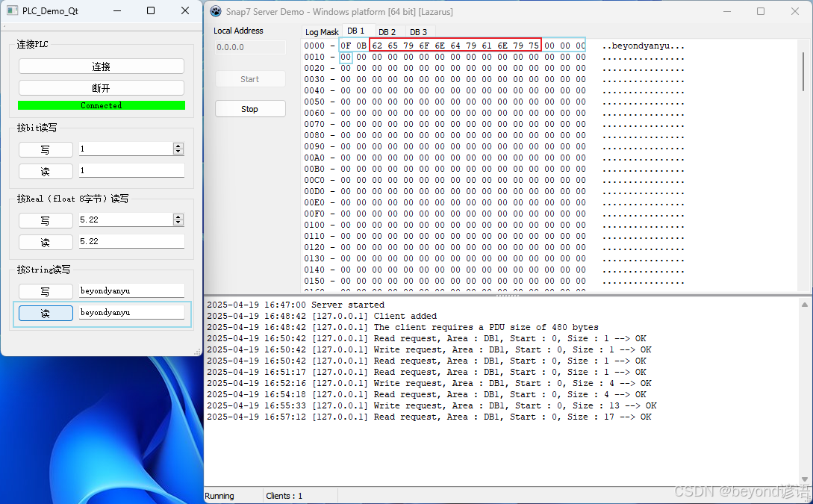
Task: Click ASCII text ..beyondyanyu...
Action: (643, 46)
